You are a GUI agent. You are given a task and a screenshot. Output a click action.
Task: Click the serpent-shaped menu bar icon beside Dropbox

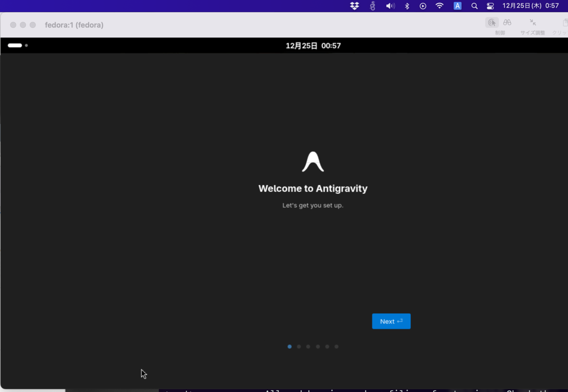coord(373,6)
